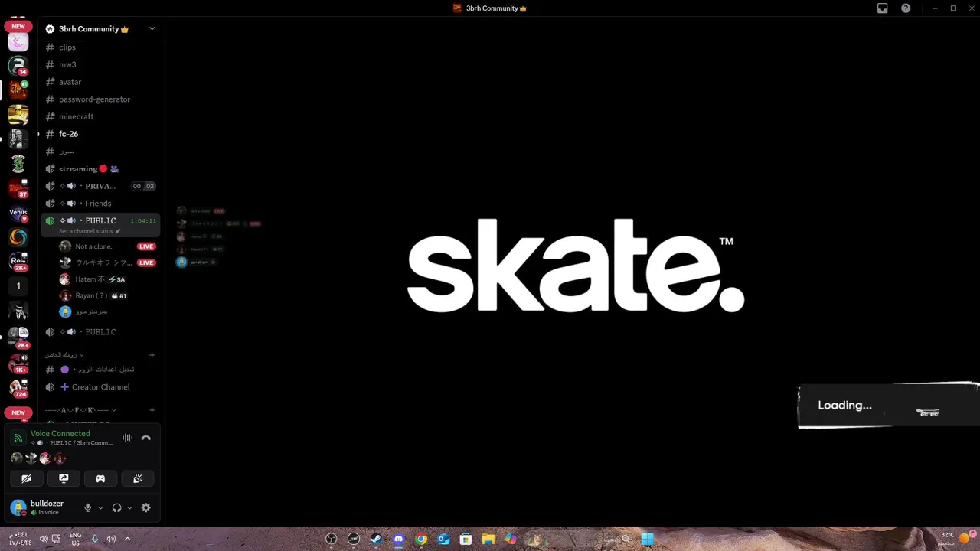The image size is (980, 551).
Task: Open File Explorer from taskbar
Action: (x=488, y=539)
